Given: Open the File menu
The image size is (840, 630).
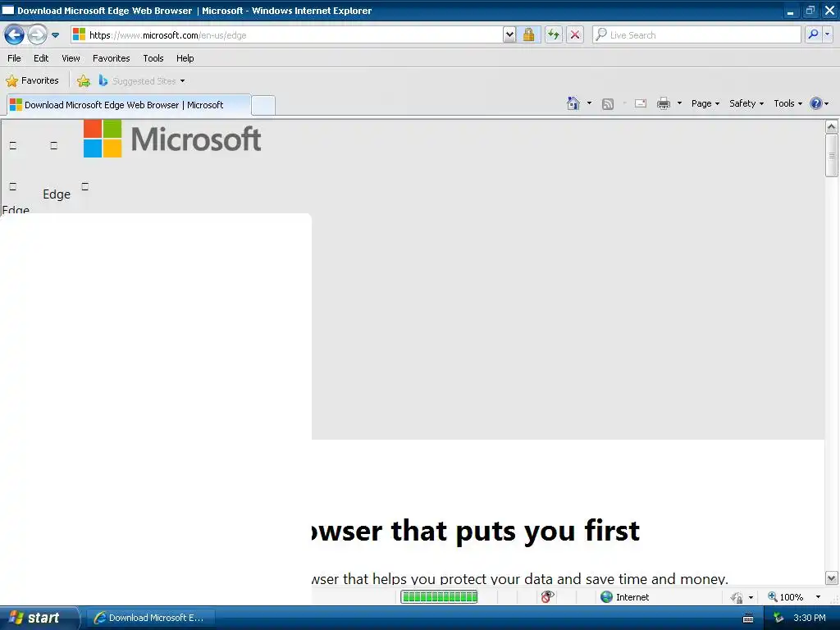Looking at the screenshot, I should tap(15, 58).
